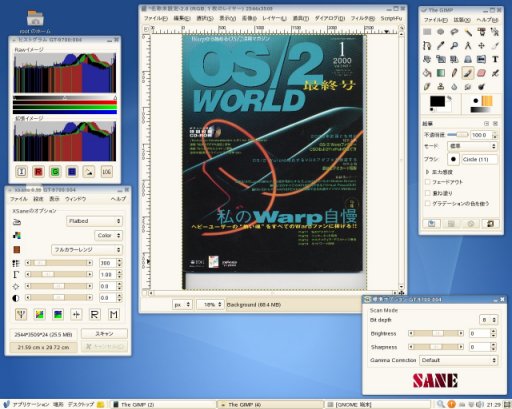Screen dimensions: 512x409
Task: Select the Measure compass tool
Action: [x=468, y=46]
